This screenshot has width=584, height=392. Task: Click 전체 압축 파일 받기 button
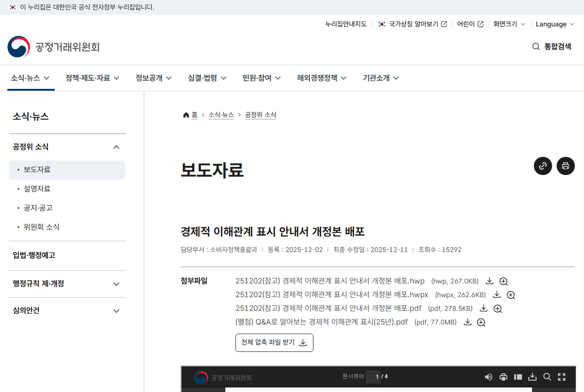(274, 343)
